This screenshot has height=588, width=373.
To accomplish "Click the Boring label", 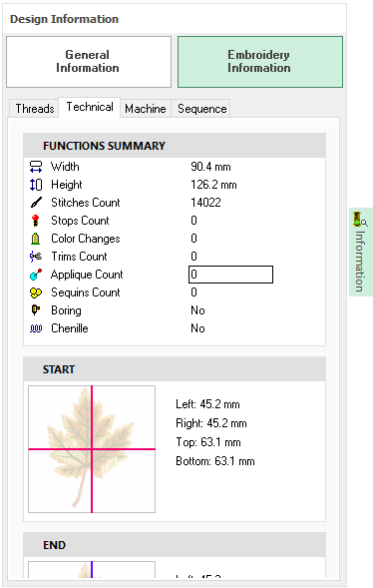I will 66,310.
